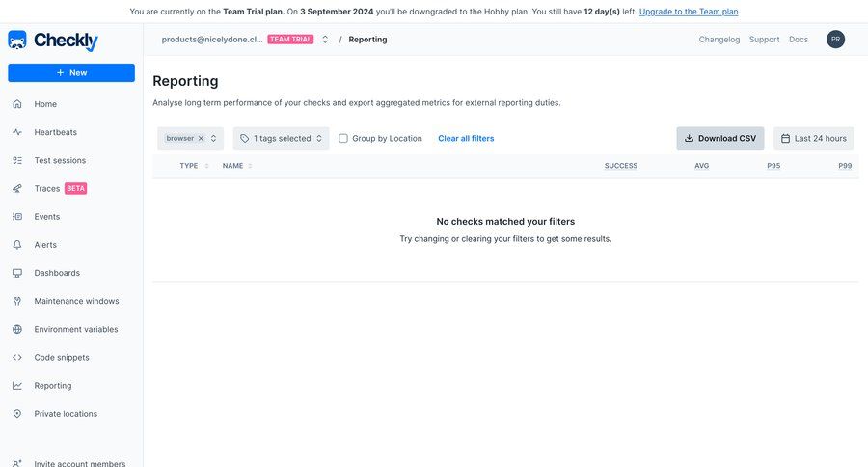The width and height of the screenshot is (868, 467).
Task: Click the Dashboards monitor icon
Action: 17,273
